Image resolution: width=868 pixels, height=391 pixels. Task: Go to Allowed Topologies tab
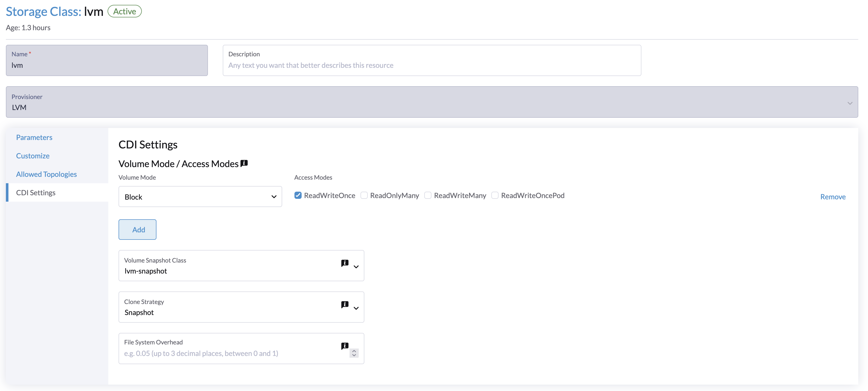[47, 174]
